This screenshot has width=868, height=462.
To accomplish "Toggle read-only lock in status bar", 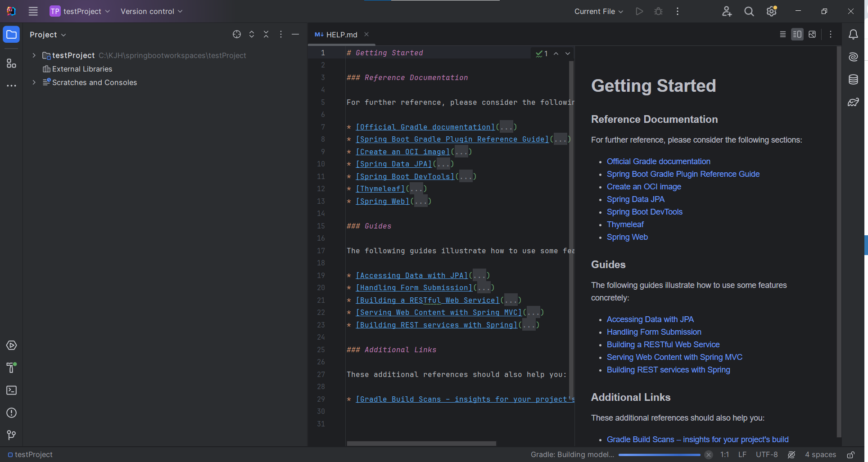I will pyautogui.click(x=851, y=455).
